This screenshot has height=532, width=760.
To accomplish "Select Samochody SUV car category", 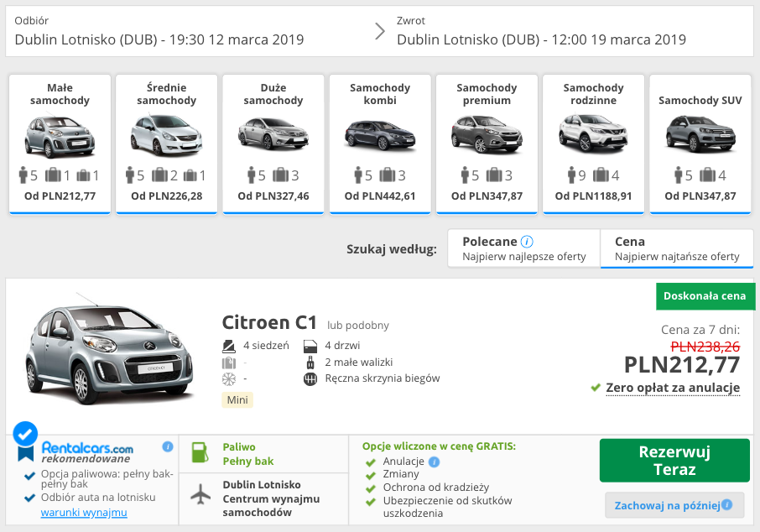I will [x=700, y=143].
